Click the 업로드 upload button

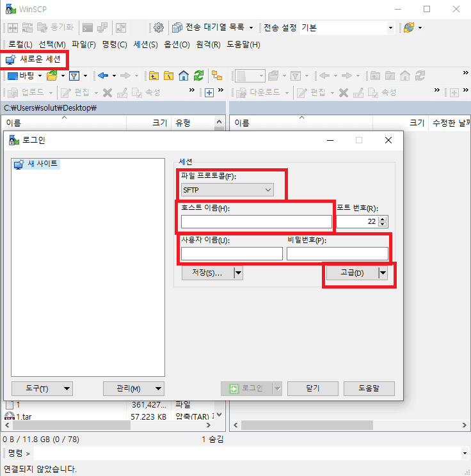point(26,93)
